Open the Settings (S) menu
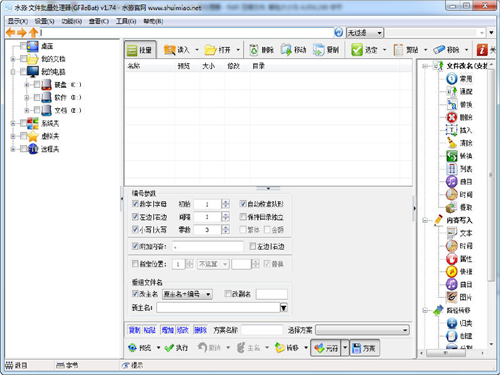Image resolution: width=500 pixels, height=375 pixels. pos(45,21)
